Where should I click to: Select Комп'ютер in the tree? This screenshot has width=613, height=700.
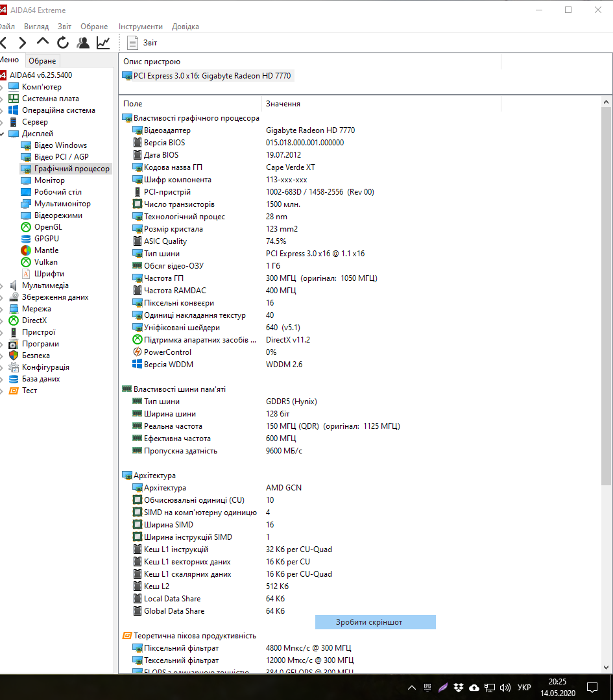tap(42, 86)
